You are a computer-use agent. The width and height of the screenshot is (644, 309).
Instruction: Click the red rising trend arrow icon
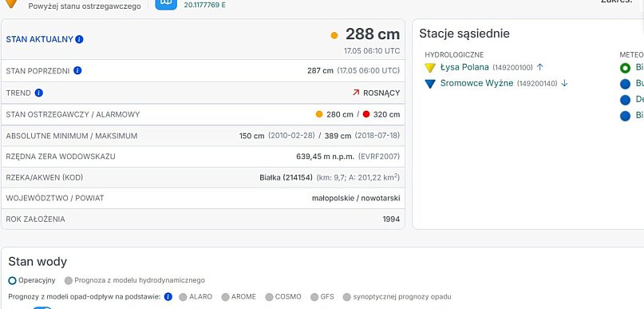pyautogui.click(x=356, y=93)
